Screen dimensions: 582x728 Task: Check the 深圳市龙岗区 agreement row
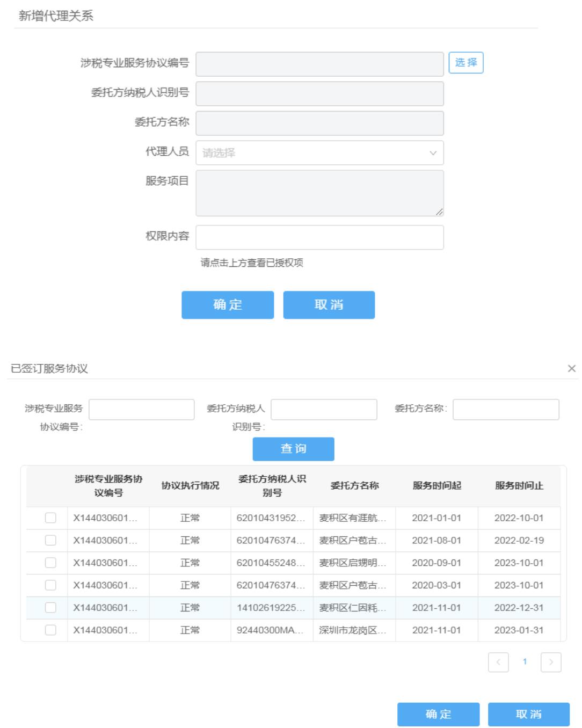tap(50, 630)
